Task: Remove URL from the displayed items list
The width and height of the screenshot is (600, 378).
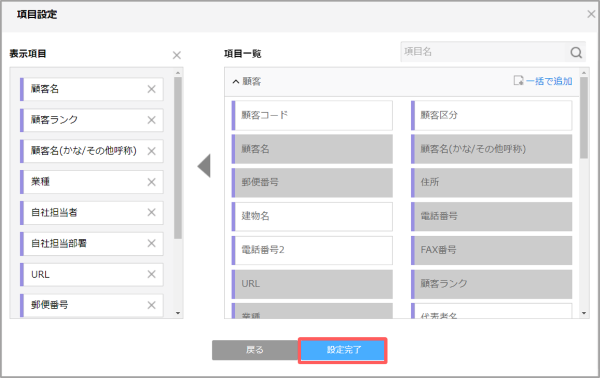Action: point(152,274)
